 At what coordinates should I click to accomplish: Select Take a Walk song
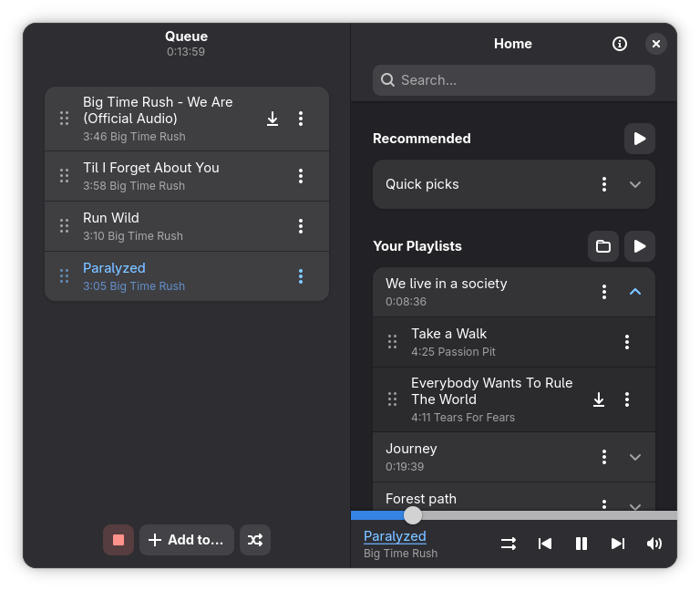449,334
